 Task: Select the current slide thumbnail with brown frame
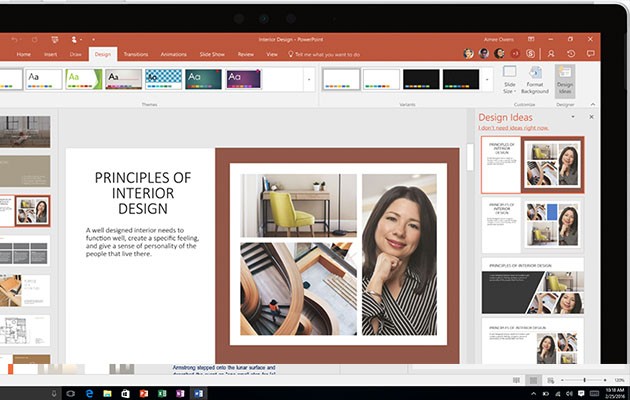(25, 211)
